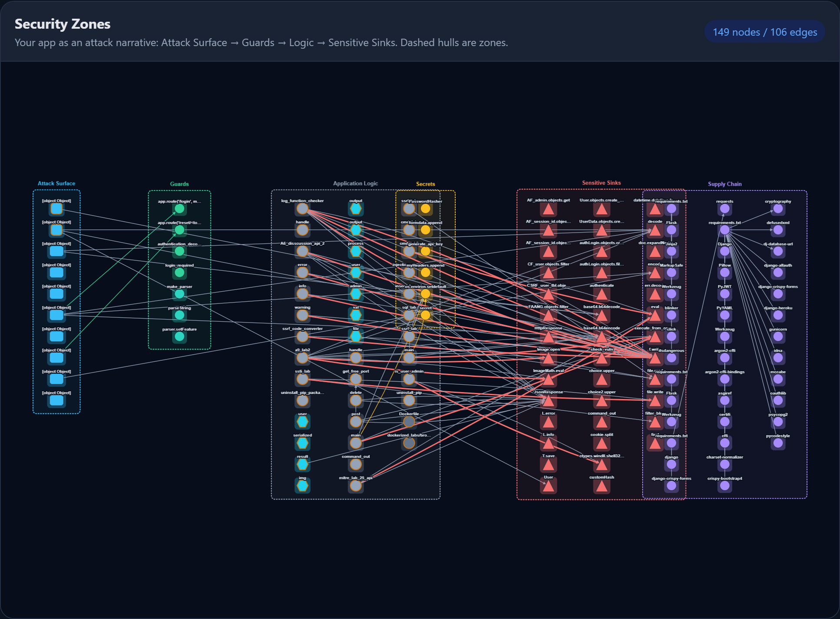
Task: Select the T.save sink triangle
Action: (549, 465)
